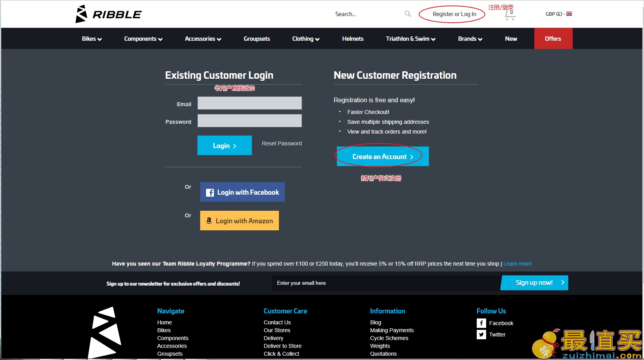The height and width of the screenshot is (360, 644).
Task: Click the Twitter text link in footer
Action: [x=497, y=335]
